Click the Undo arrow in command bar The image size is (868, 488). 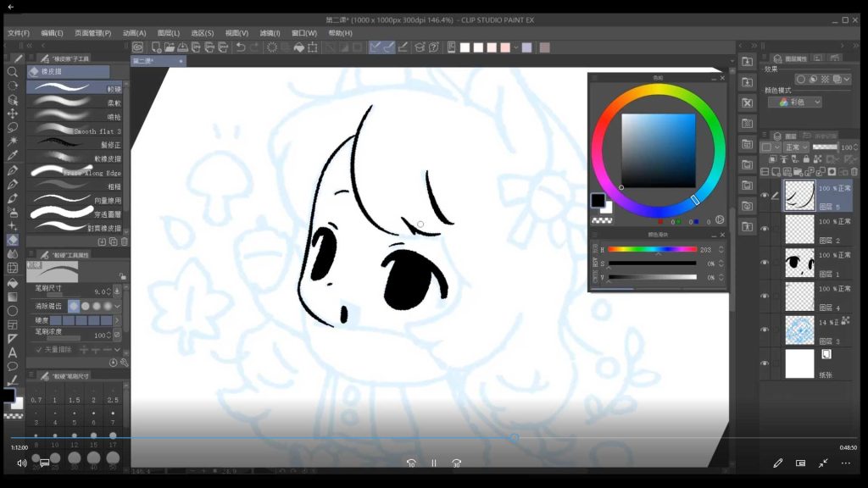tap(241, 47)
